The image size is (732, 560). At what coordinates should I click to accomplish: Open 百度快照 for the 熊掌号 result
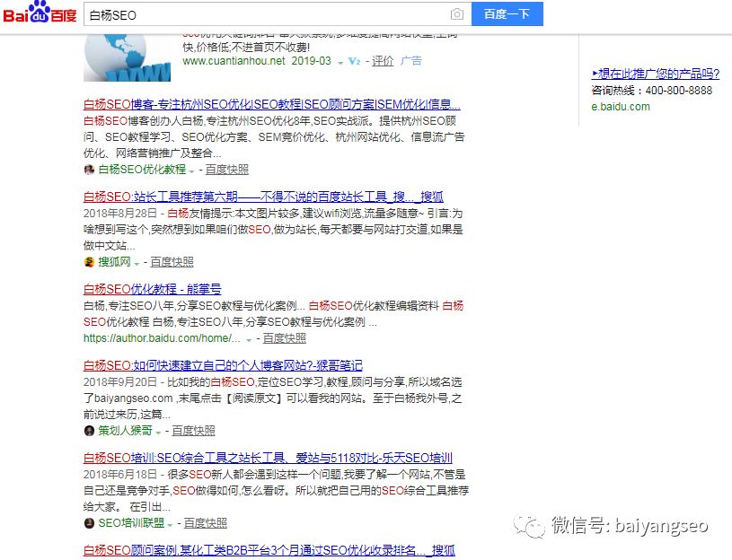285,338
